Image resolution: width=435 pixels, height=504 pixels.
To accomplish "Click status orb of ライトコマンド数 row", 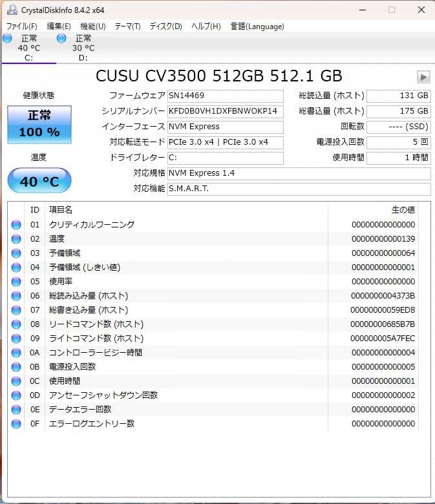I will point(16,339).
